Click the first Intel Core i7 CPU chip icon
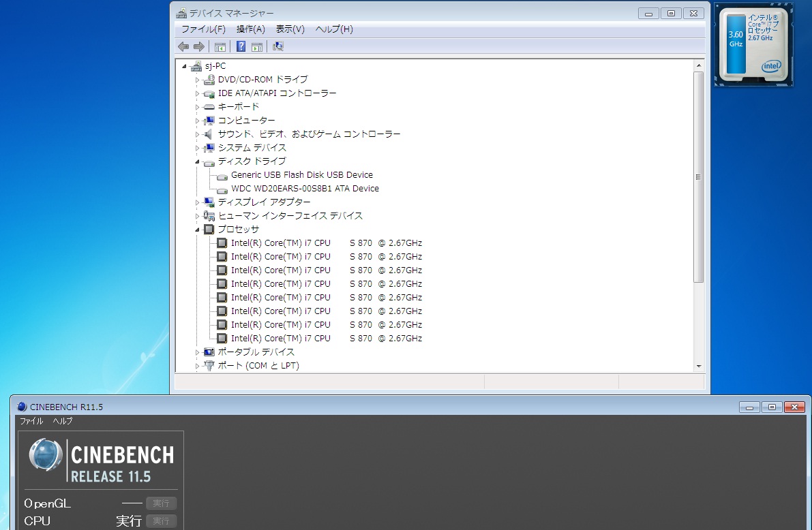 [222, 243]
